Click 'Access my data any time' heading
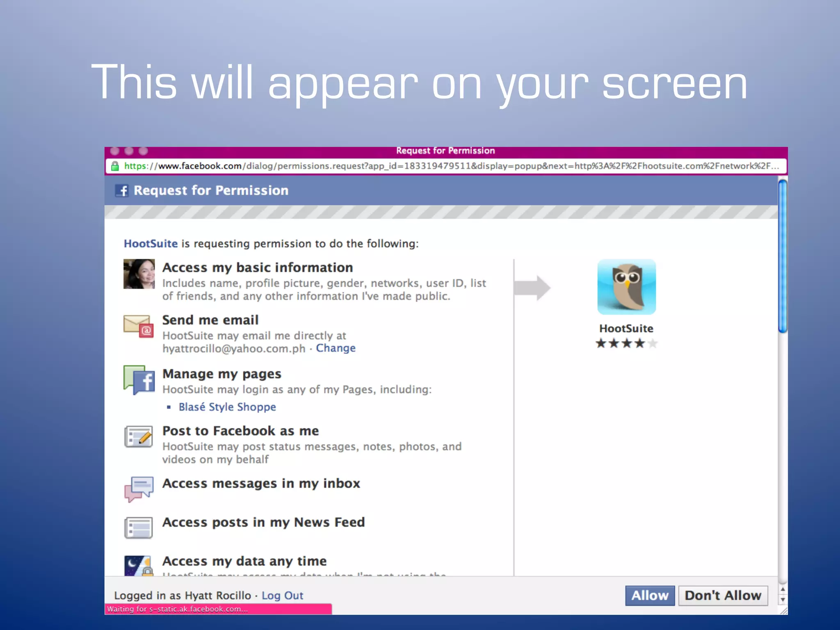840x630 pixels. coord(245,561)
